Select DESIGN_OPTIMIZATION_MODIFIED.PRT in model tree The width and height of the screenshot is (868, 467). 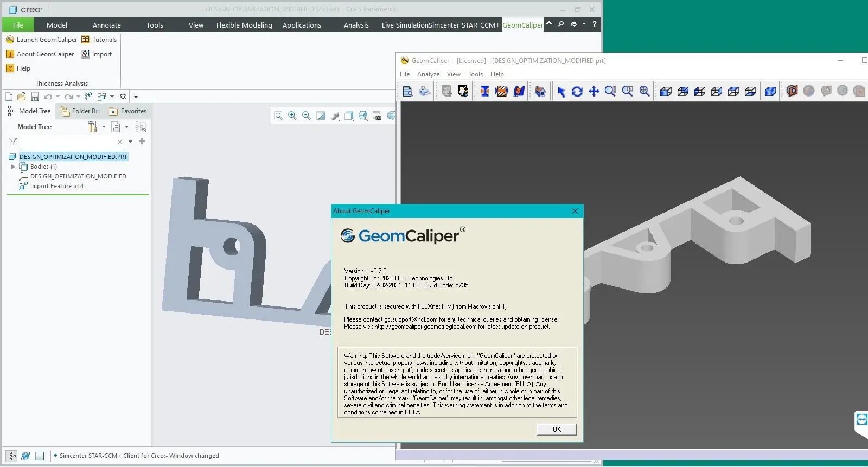point(73,157)
